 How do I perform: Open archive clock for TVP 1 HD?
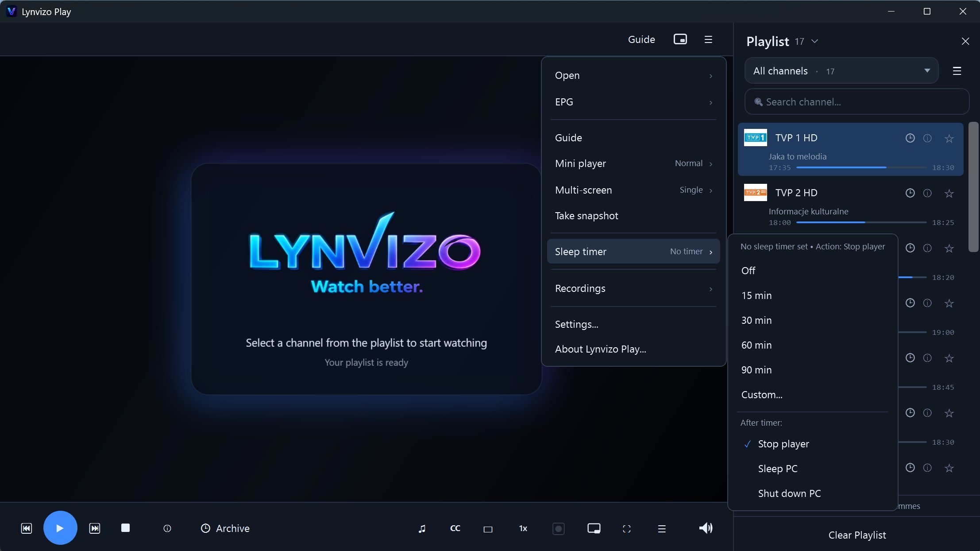point(910,138)
